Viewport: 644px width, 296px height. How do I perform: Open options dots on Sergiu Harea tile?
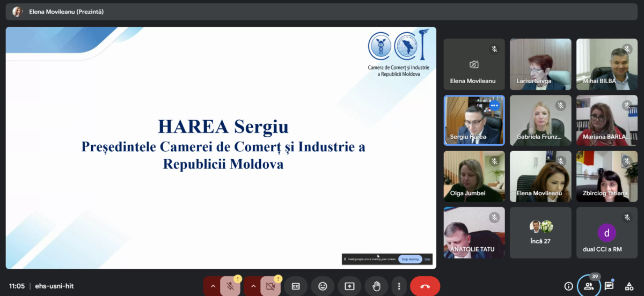click(494, 106)
